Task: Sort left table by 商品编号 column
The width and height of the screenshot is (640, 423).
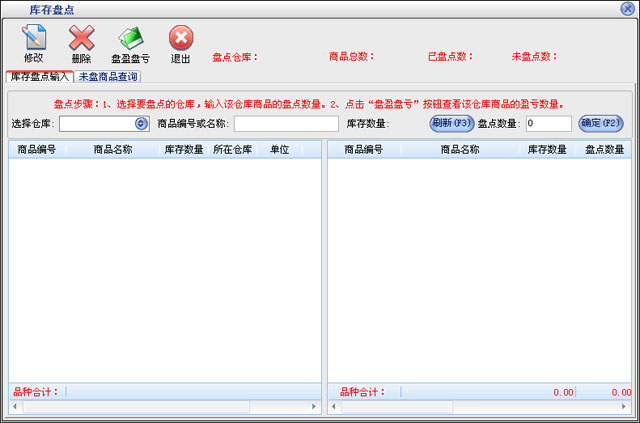Action: click(37, 150)
